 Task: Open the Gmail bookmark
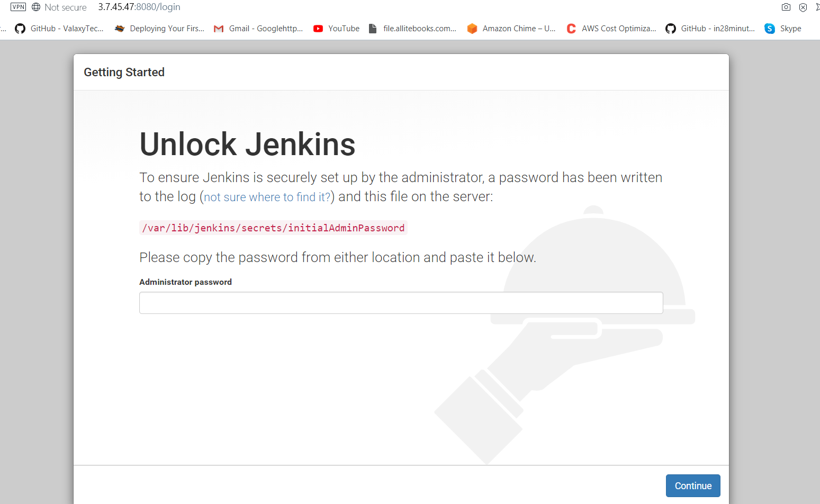[258, 29]
